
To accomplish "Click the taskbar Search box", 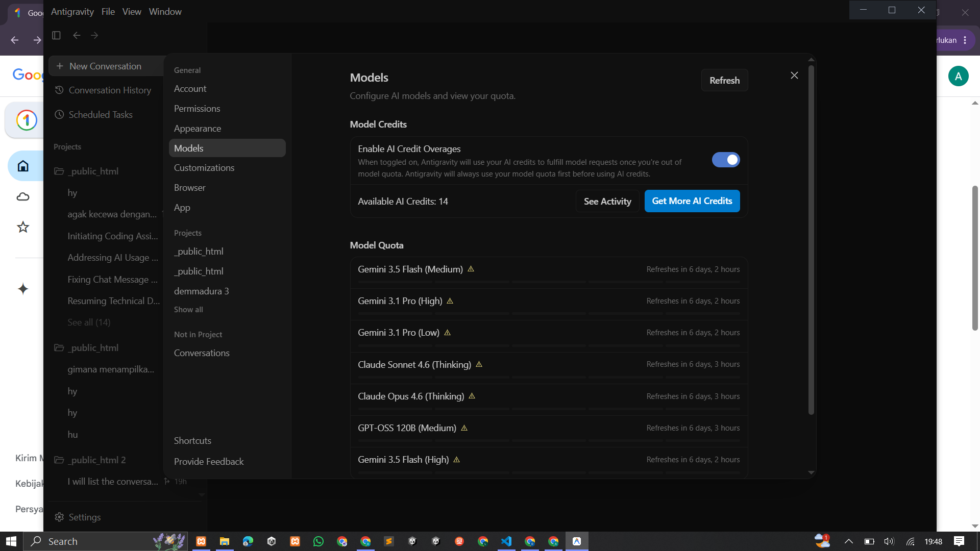I will click(x=106, y=541).
